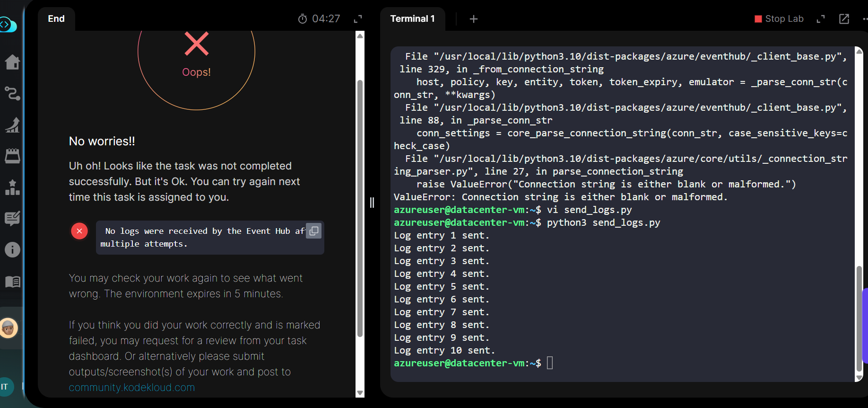Select the End tab
Screen dimensions: 868x408
click(56, 19)
